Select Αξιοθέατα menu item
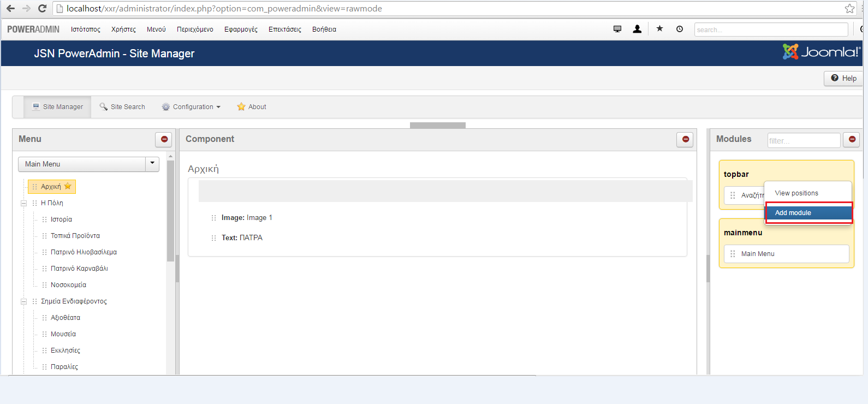Screen dimensions: 868x404 pyautogui.click(x=66, y=318)
